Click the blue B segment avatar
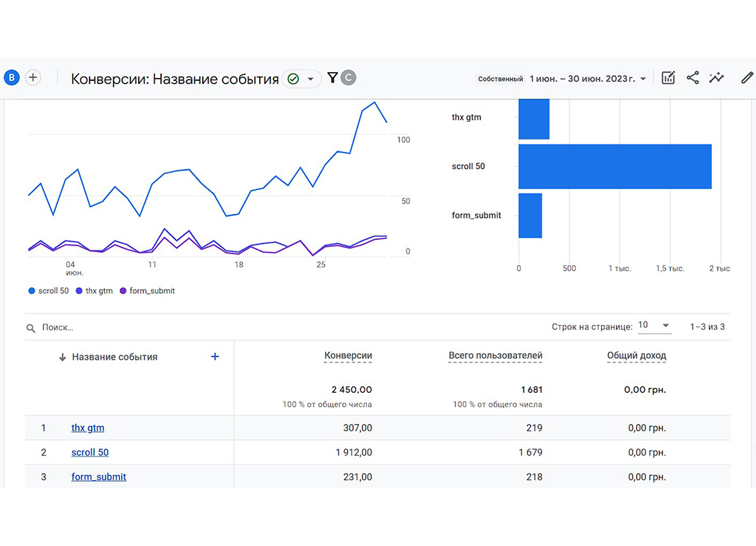Image resolution: width=756 pixels, height=546 pixels. click(x=12, y=77)
